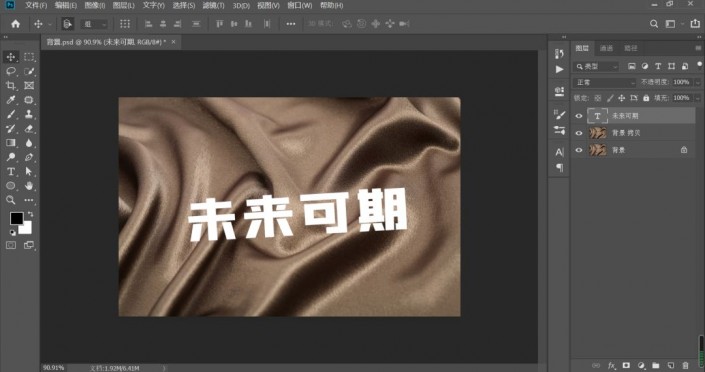Open the layer filter 类型 dropdown
Image resolution: width=705 pixels, height=372 pixels.
pos(596,67)
